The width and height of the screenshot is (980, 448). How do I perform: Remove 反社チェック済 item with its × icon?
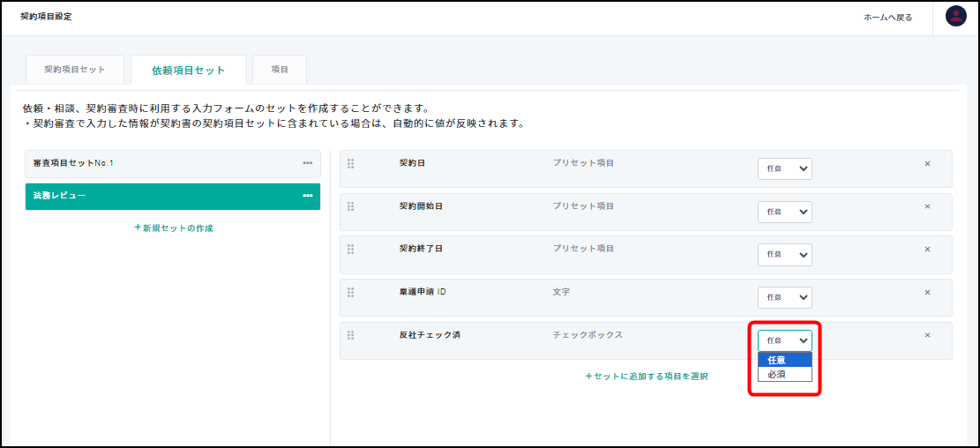click(927, 335)
